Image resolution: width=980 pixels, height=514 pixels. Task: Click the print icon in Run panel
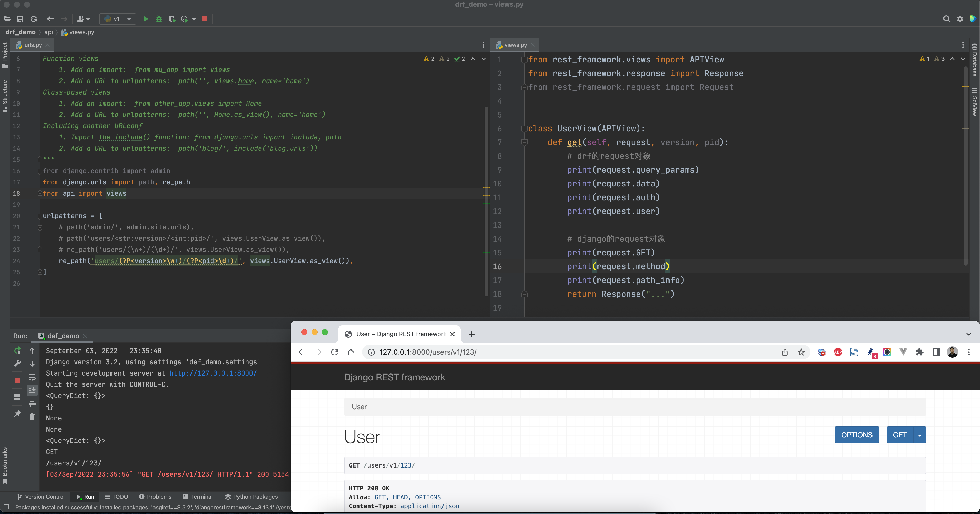click(32, 404)
